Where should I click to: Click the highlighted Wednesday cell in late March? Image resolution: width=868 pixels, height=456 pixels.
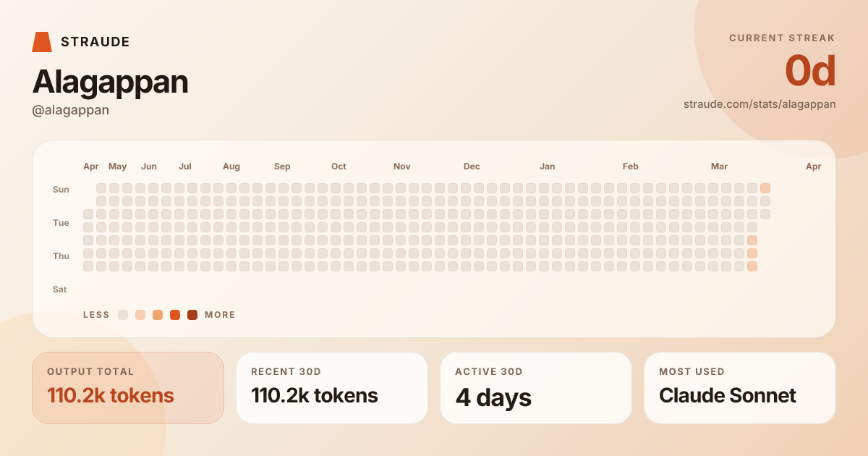(752, 240)
